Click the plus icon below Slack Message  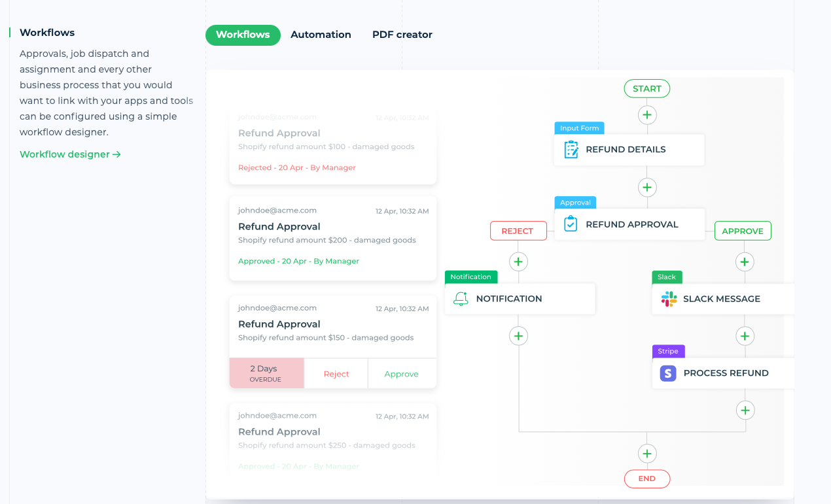(745, 335)
